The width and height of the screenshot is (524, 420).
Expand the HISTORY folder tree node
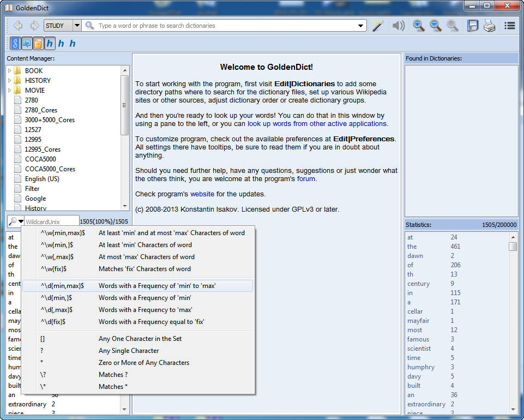pos(10,80)
